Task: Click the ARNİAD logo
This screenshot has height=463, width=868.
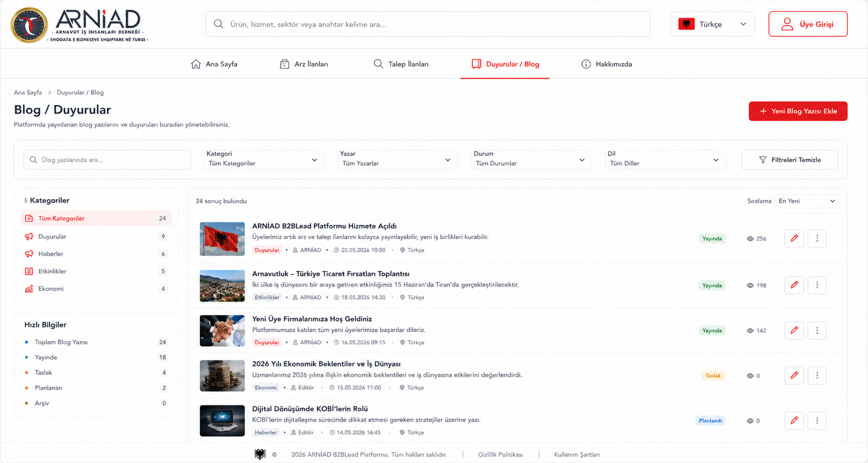Action: pos(79,25)
